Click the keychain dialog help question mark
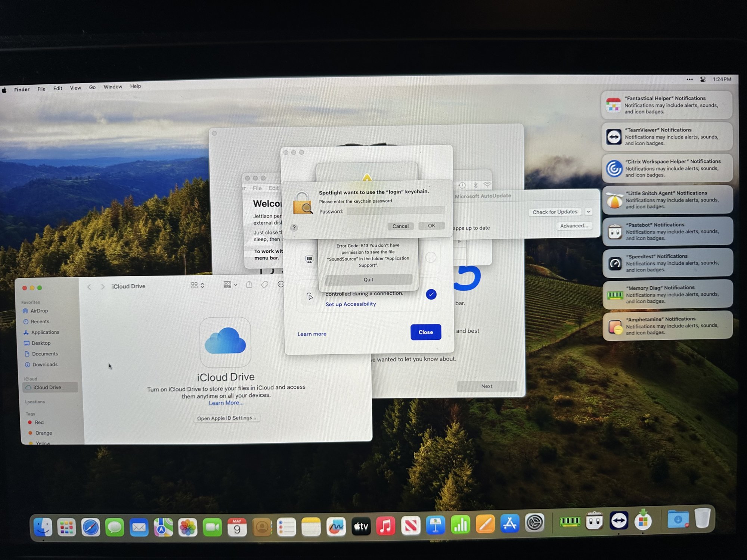747x560 pixels. coord(294,227)
